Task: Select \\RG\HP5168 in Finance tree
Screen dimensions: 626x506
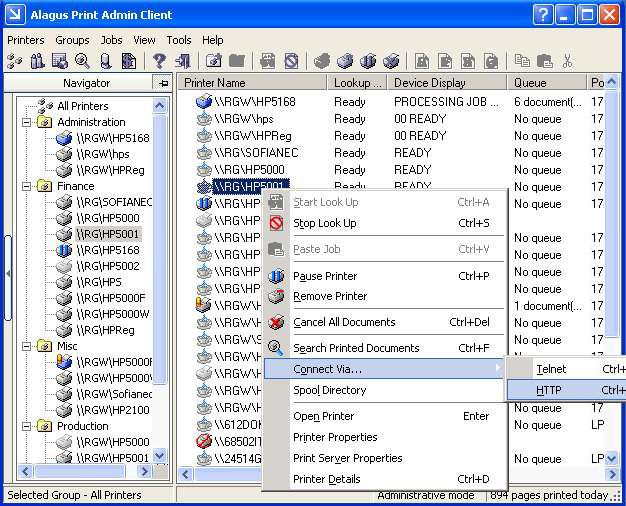Action: (108, 250)
